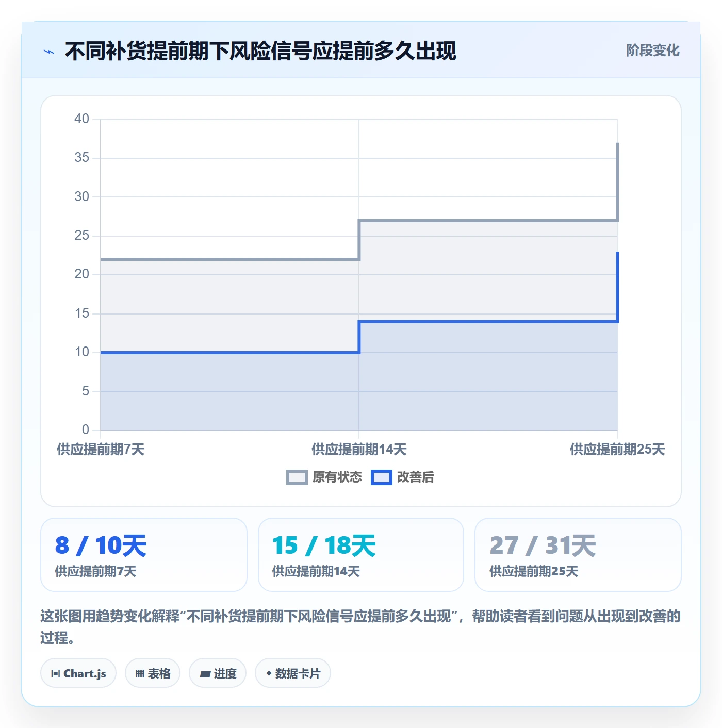The height and width of the screenshot is (728, 722).
Task: Click the y-axis value 10
Action: [x=82, y=352]
